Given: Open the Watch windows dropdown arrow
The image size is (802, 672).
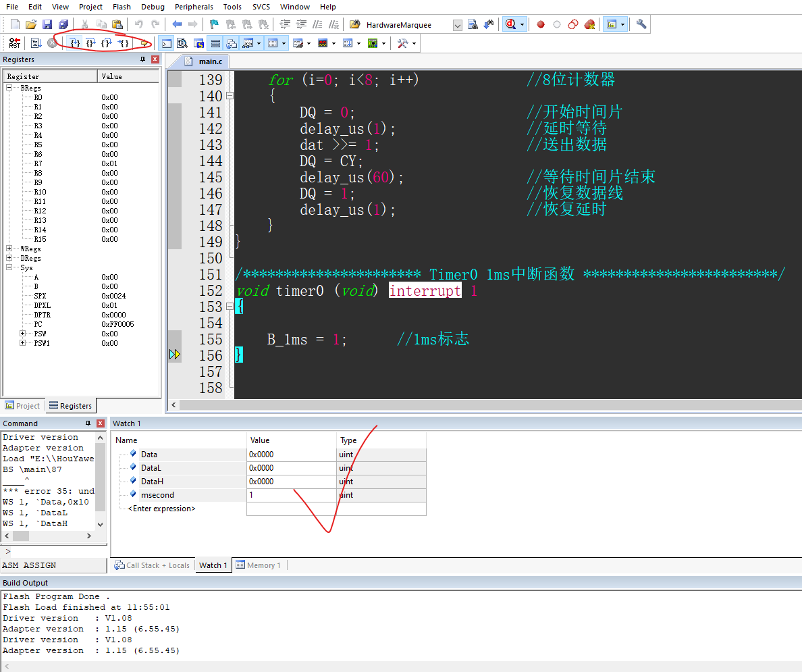Looking at the screenshot, I should click(259, 43).
